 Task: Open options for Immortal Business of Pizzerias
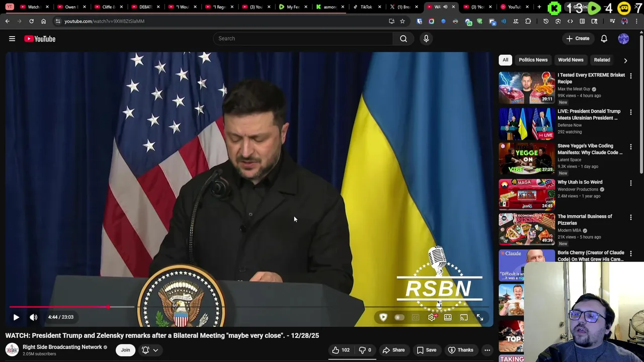[630, 217]
